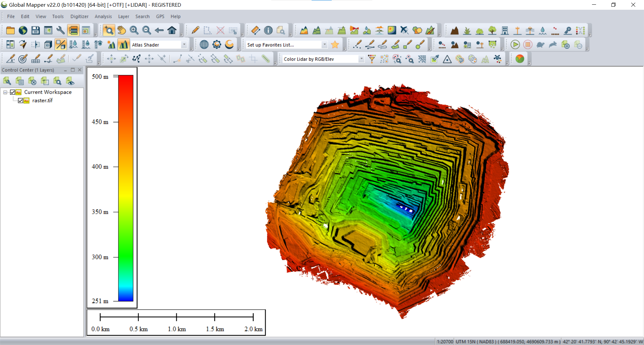Click the building classification icon
This screenshot has width=644, height=345.
pos(505,30)
